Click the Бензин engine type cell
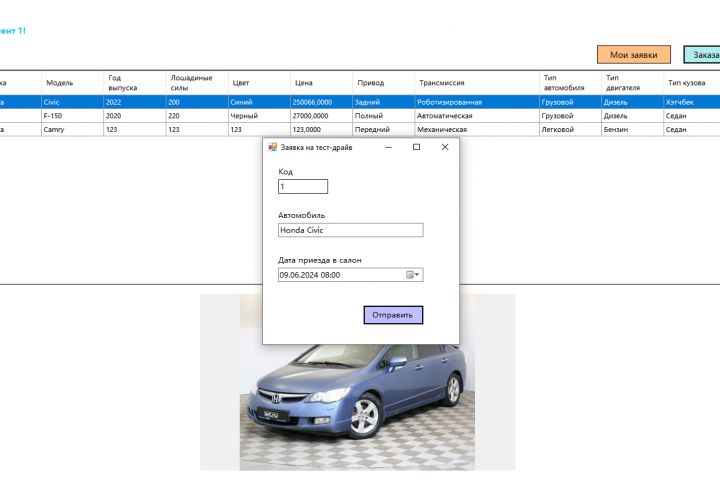Viewport: 720px width, 480px height. pos(633,130)
